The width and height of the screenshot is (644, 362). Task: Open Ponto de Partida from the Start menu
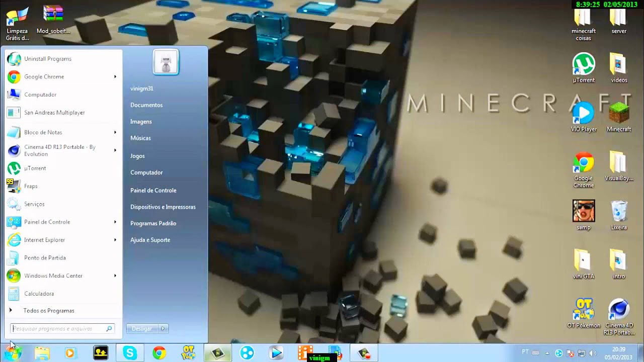(x=63, y=258)
